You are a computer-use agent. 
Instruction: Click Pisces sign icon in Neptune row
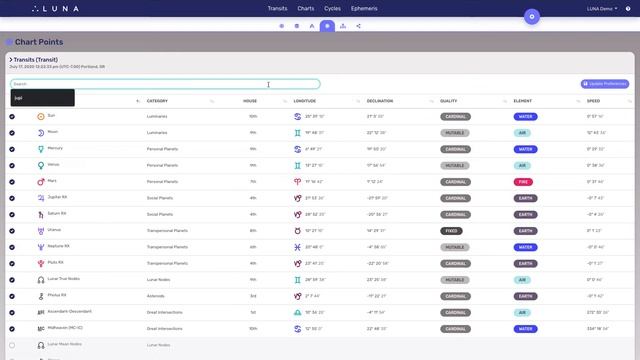(x=298, y=247)
